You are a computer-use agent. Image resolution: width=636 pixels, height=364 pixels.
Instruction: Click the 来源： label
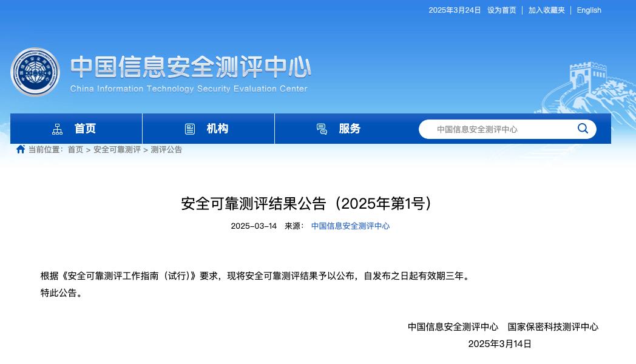tap(294, 226)
